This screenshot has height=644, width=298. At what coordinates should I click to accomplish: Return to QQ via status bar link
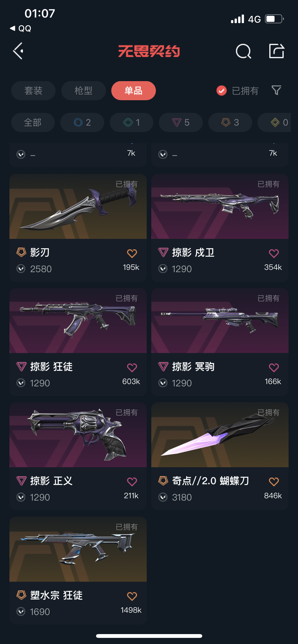coord(20,28)
